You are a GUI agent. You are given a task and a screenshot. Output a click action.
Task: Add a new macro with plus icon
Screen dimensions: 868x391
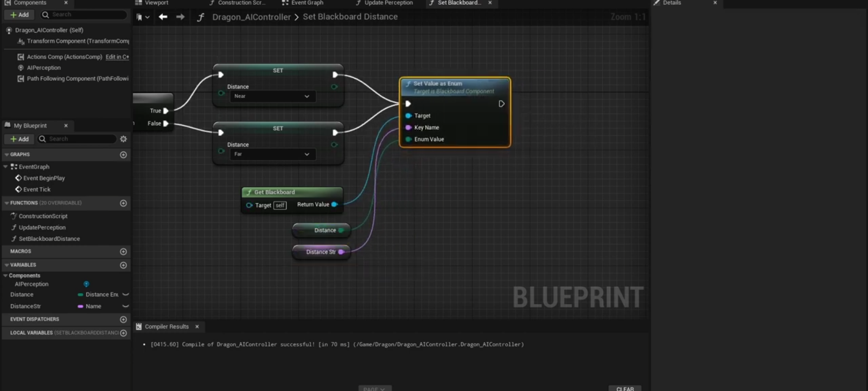click(123, 251)
